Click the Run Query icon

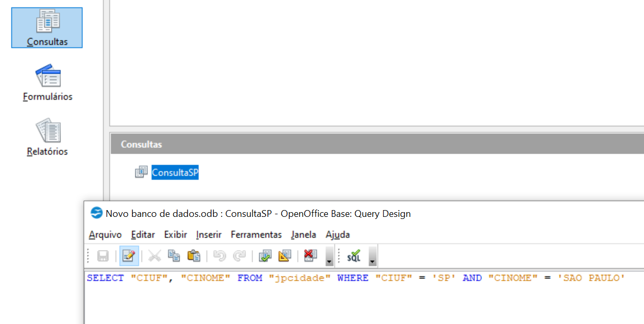(265, 256)
